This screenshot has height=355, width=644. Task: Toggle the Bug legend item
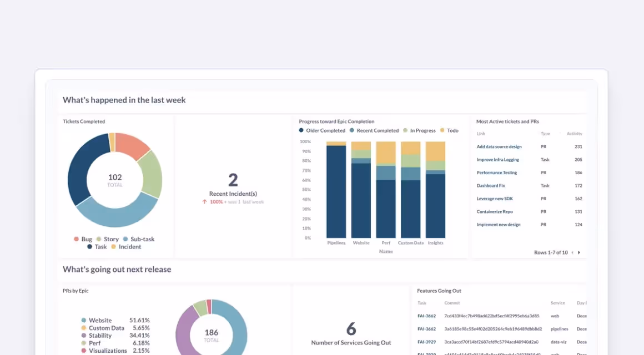tap(83, 239)
